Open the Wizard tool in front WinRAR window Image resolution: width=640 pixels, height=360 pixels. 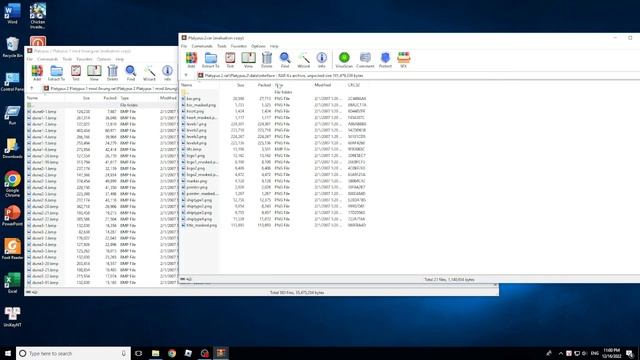point(303,60)
